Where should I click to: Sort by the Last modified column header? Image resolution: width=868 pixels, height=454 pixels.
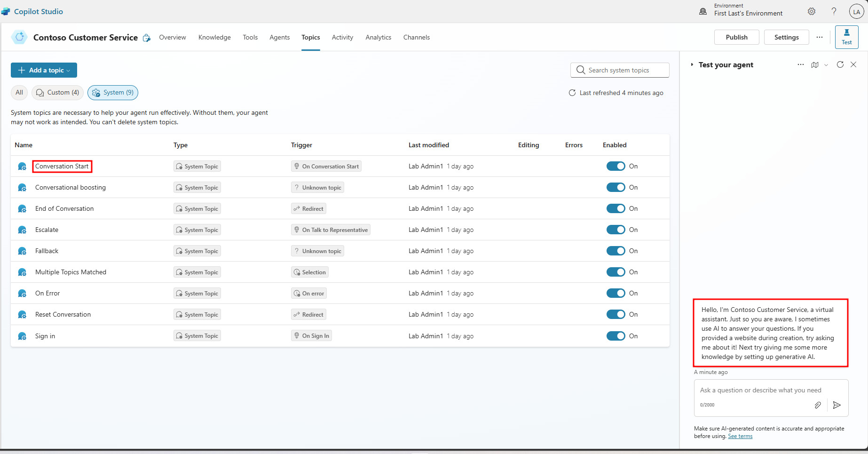[x=429, y=145]
